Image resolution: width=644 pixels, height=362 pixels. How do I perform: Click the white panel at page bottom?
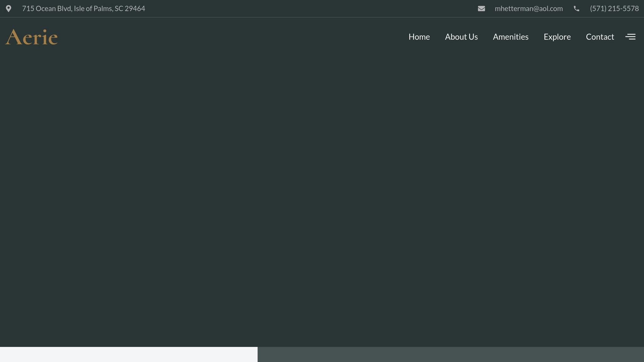pyautogui.click(x=129, y=354)
